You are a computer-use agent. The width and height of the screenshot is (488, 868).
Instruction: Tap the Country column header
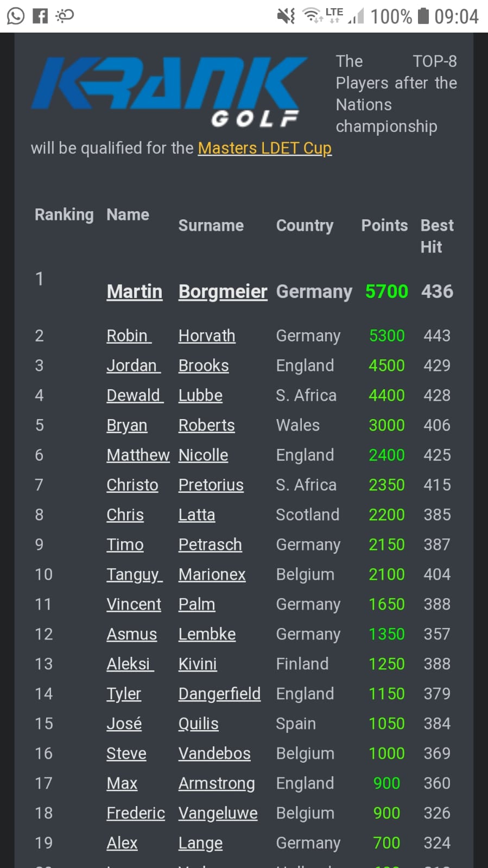pos(305,226)
